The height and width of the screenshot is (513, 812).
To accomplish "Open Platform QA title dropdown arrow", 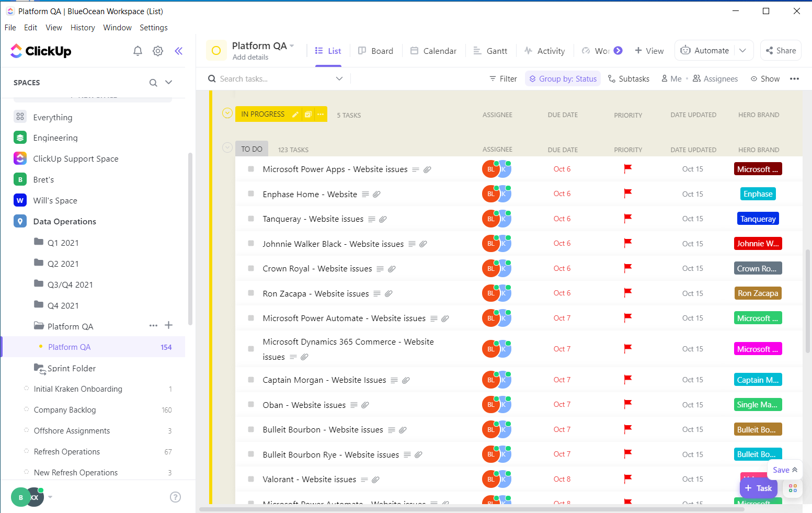I will [292, 45].
